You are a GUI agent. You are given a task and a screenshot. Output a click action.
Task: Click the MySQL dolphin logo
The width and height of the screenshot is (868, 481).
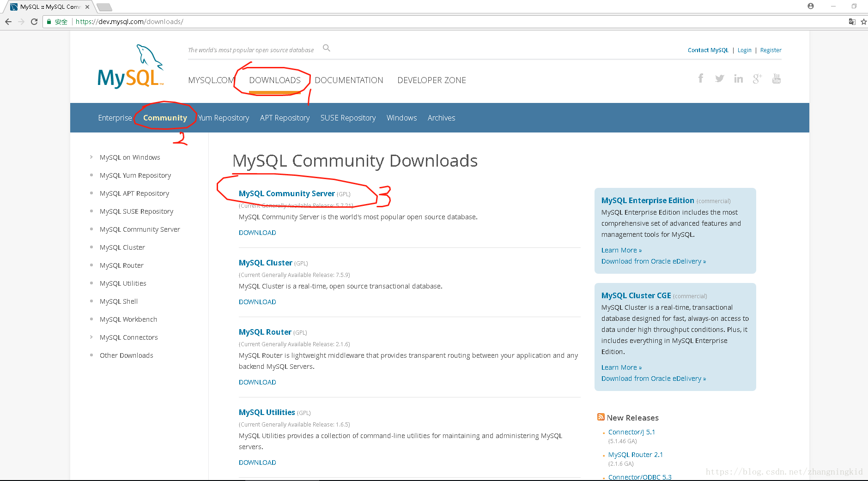pyautogui.click(x=131, y=66)
